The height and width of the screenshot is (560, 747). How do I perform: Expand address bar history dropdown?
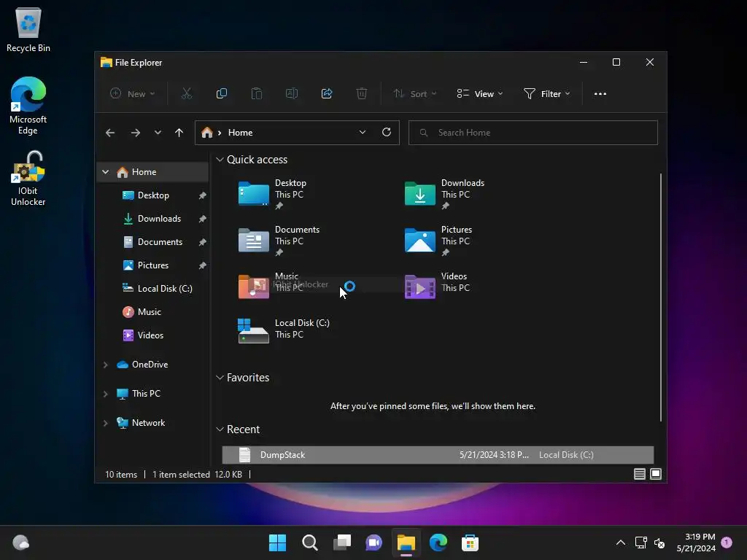(x=363, y=133)
